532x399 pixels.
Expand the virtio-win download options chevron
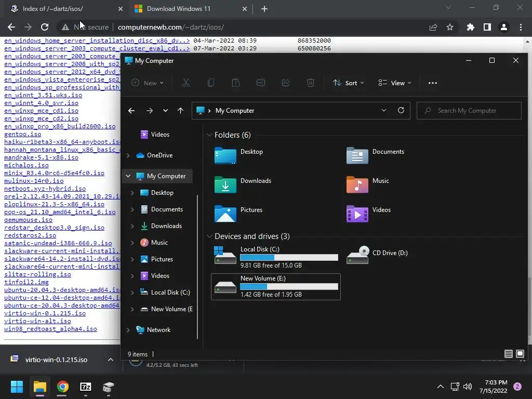(x=110, y=360)
